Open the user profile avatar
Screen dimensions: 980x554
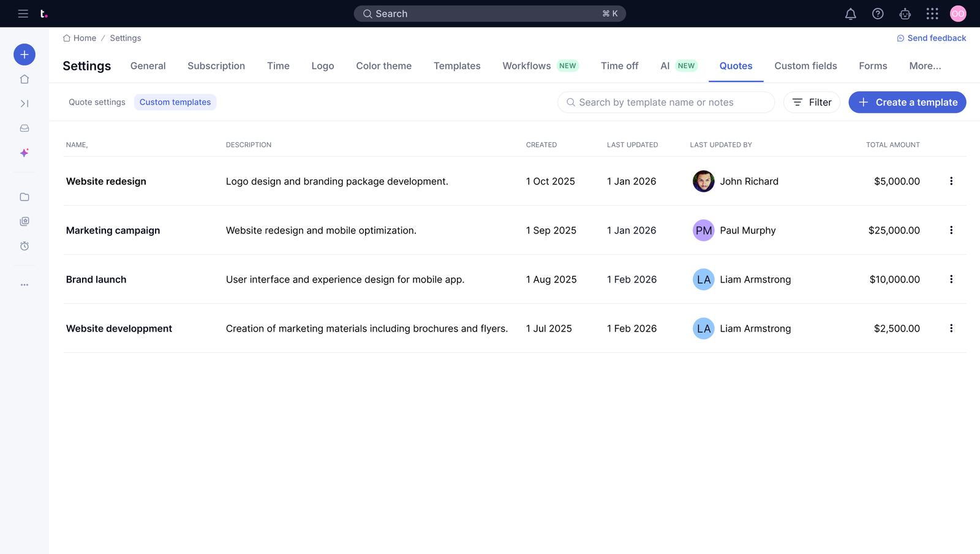pyautogui.click(x=958, y=13)
